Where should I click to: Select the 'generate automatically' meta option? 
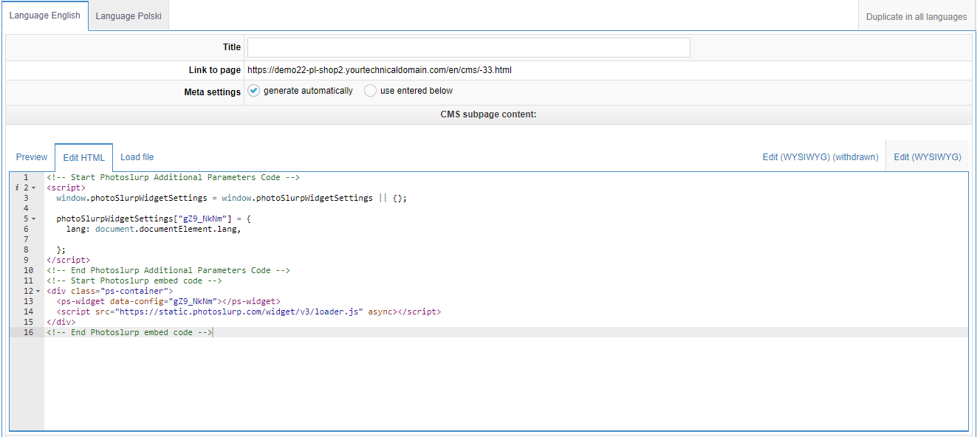[x=253, y=91]
